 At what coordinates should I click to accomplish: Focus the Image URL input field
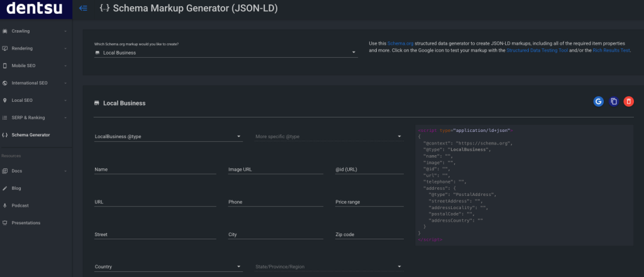[x=275, y=169]
